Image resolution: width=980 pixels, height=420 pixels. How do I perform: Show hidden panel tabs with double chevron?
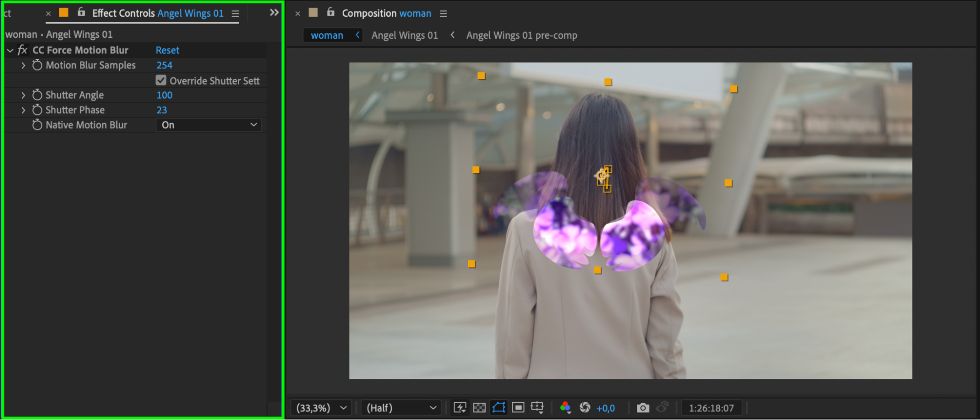click(x=274, y=13)
